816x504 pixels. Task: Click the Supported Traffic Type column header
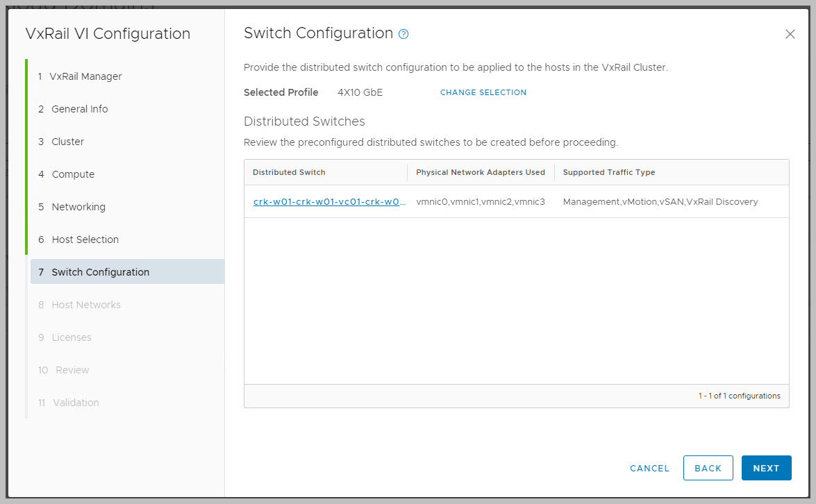[x=608, y=172]
